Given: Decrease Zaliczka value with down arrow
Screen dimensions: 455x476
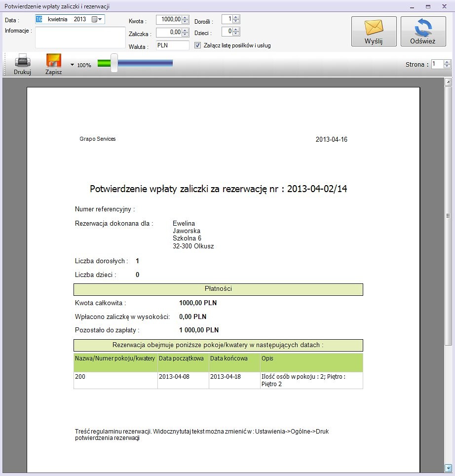Looking at the screenshot, I should [185, 34].
